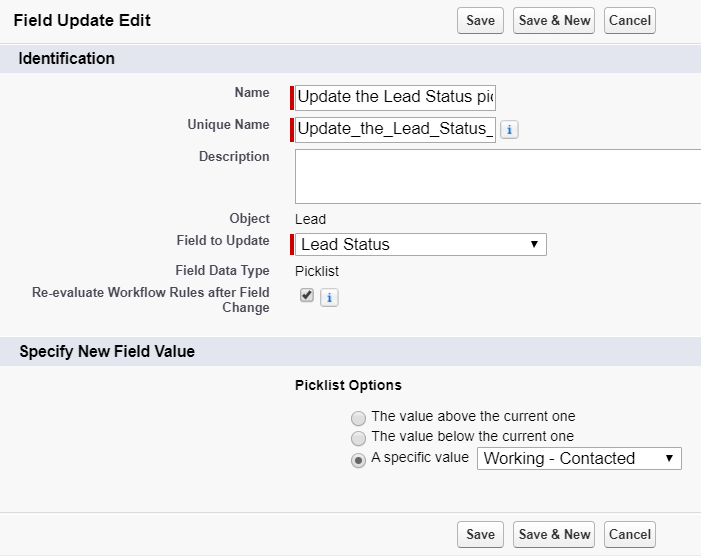Click the info icon beside Re-evaluate checkbox

click(x=329, y=297)
